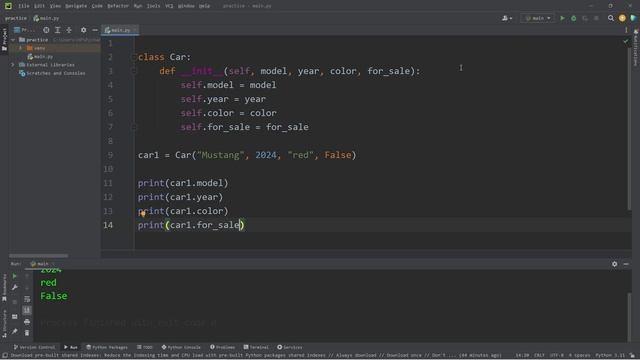The width and height of the screenshot is (640, 360).
Task: Rerun main with Run panel play icon
Action: (15, 276)
